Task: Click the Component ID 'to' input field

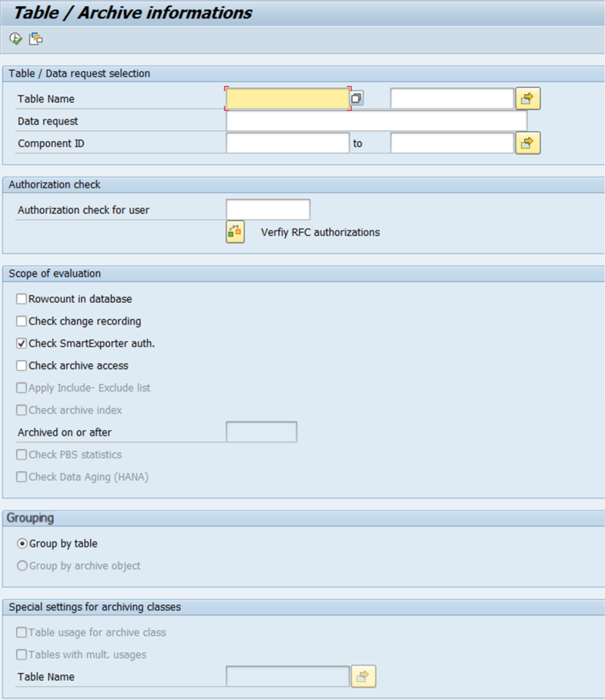Action: click(452, 143)
